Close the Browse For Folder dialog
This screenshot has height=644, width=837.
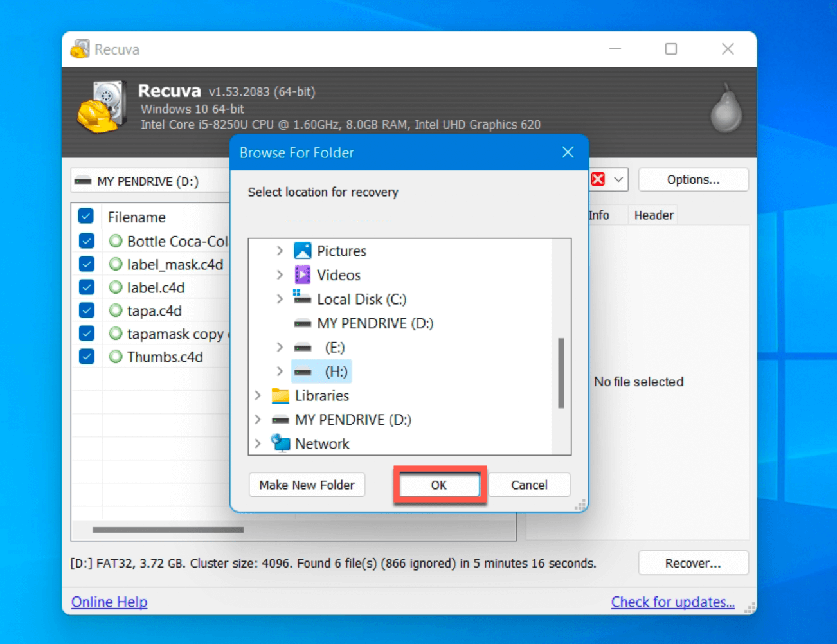[568, 152]
